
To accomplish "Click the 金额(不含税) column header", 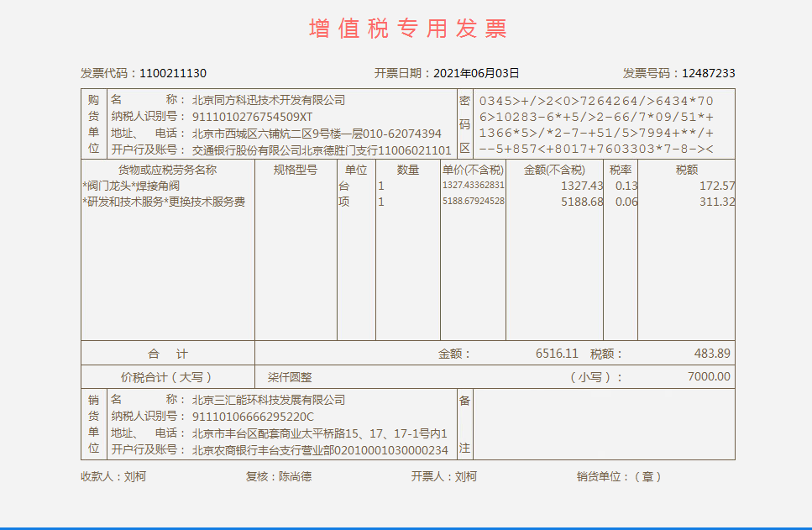I will point(554,170).
